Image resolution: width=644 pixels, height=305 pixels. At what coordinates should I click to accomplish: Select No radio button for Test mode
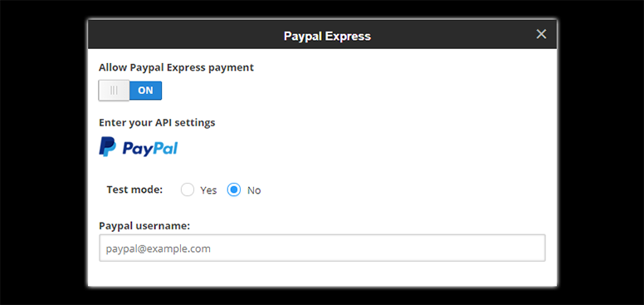click(234, 190)
